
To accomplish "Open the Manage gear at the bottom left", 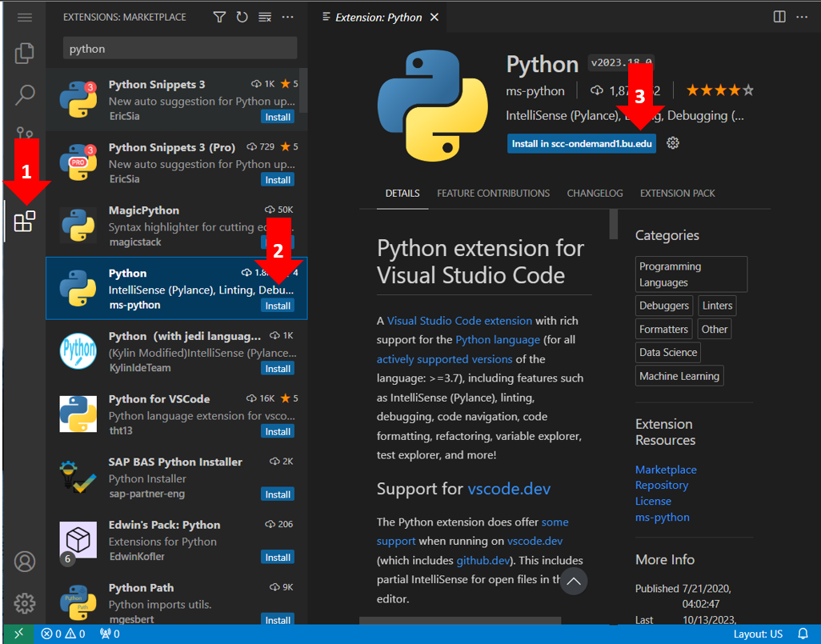I will click(24, 603).
